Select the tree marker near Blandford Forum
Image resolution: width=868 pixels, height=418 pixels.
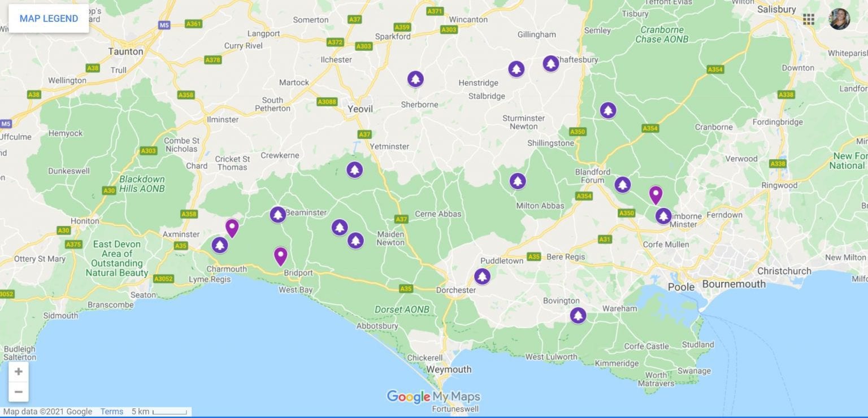point(623,185)
